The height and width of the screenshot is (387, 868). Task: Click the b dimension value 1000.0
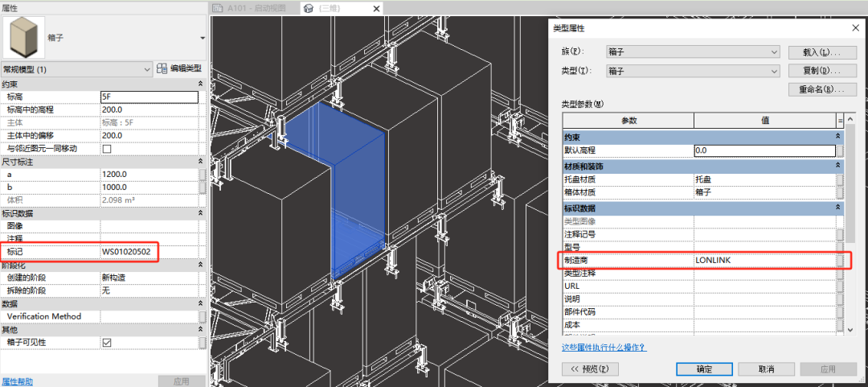pos(149,187)
